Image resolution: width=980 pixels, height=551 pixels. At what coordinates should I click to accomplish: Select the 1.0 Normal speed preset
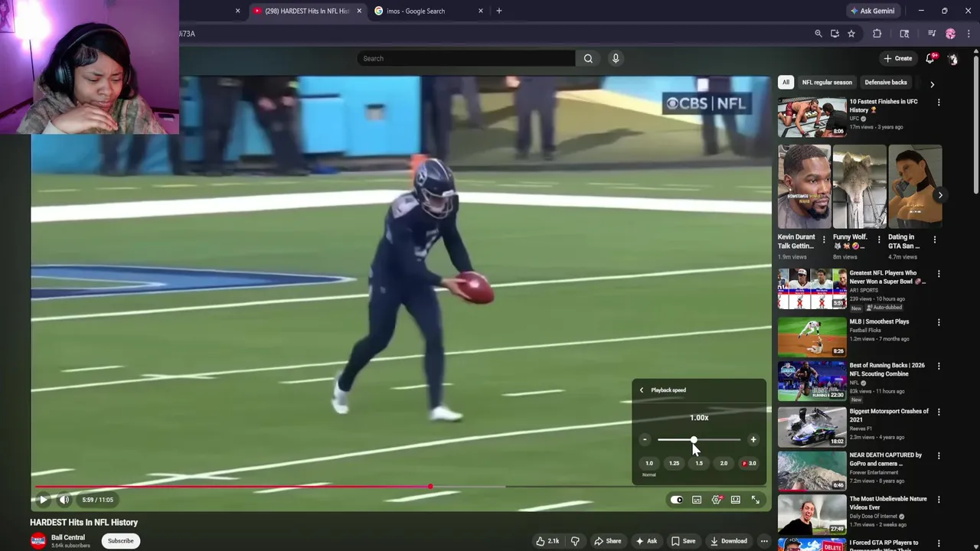click(x=649, y=463)
